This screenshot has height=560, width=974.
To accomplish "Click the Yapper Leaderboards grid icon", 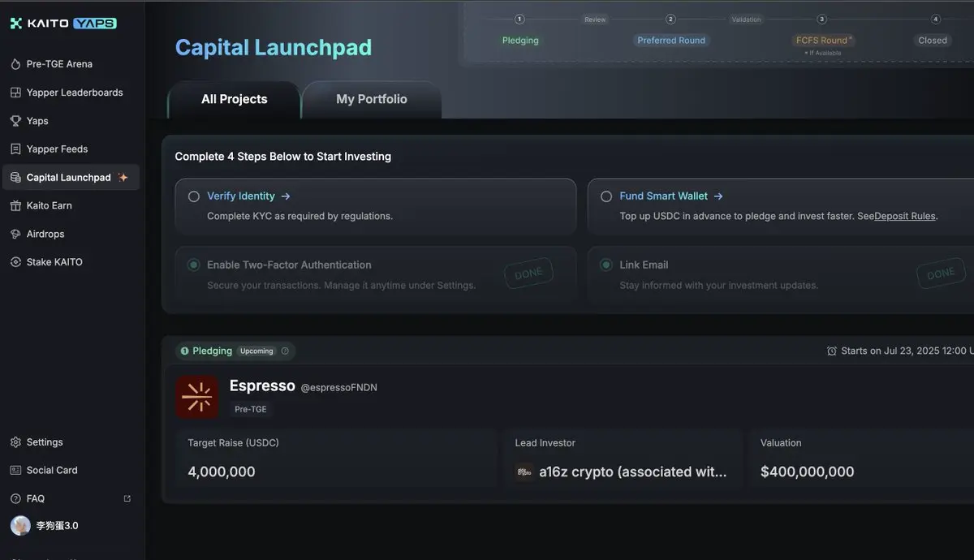I will coord(15,93).
